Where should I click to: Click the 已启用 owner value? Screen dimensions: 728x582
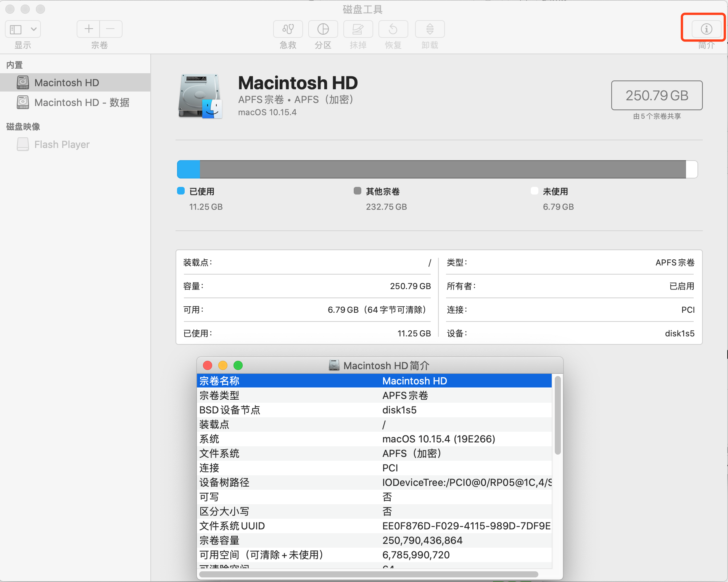(682, 286)
